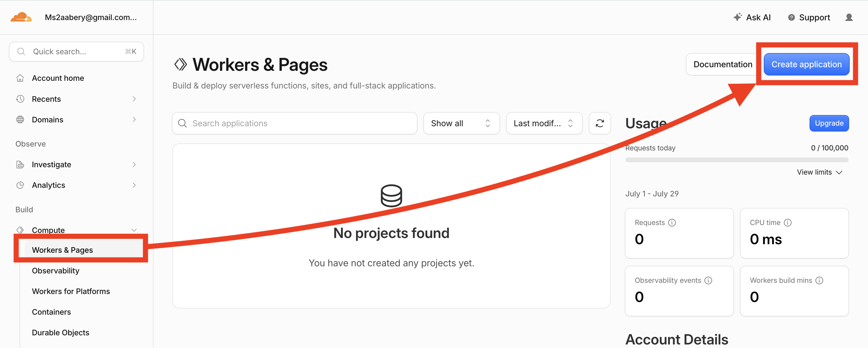Expand the Analytics submenu chevron
The width and height of the screenshot is (868, 348).
[134, 185]
